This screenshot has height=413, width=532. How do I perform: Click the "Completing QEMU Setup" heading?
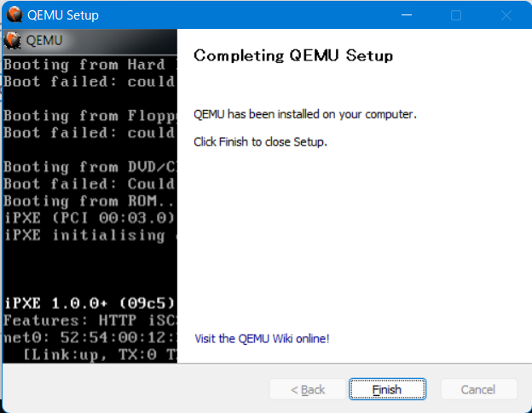(x=293, y=56)
